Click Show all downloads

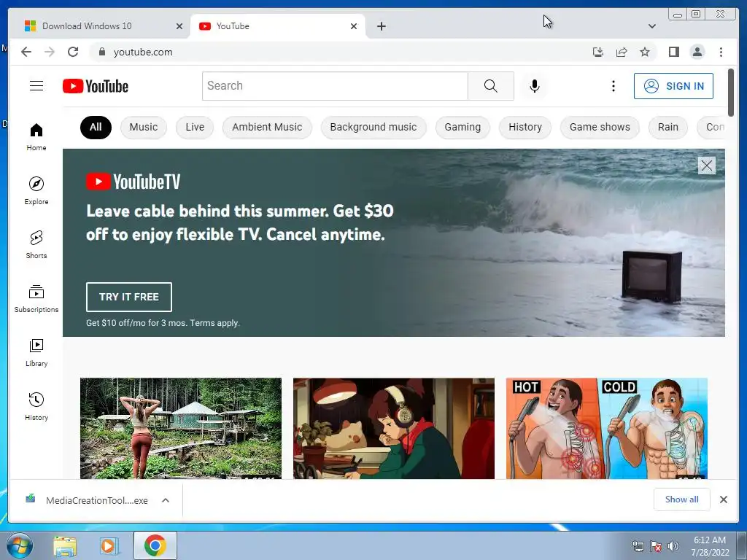click(682, 499)
